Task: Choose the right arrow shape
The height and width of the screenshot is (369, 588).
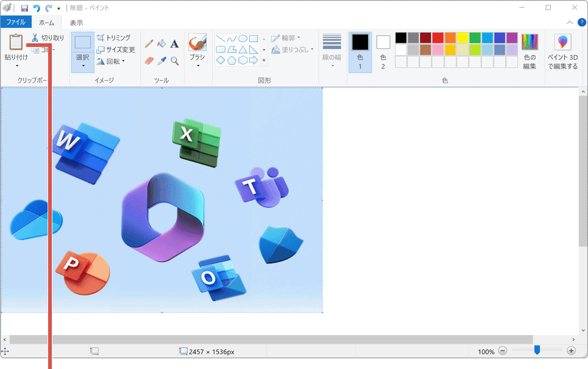Action: coord(254,60)
